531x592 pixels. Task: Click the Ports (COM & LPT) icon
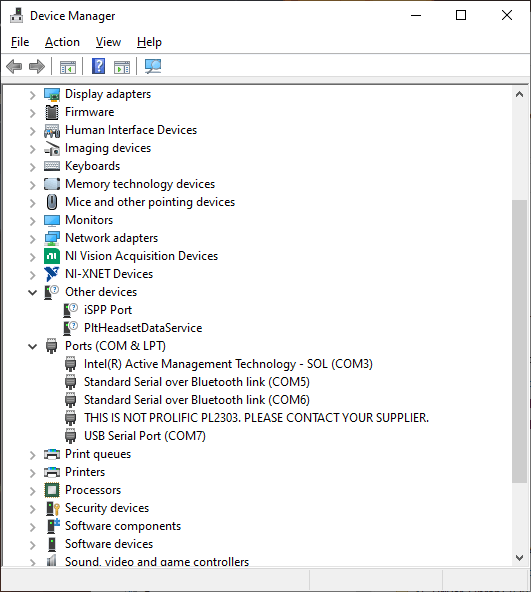tap(51, 346)
